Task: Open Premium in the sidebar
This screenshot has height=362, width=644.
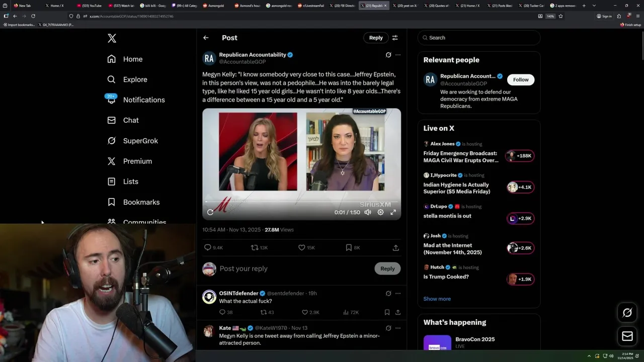Action: tap(130, 161)
